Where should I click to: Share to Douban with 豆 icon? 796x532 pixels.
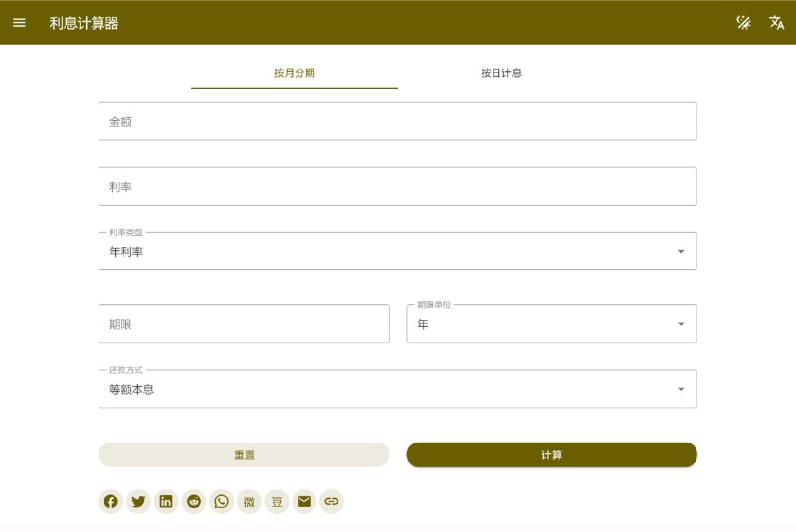[x=277, y=501]
